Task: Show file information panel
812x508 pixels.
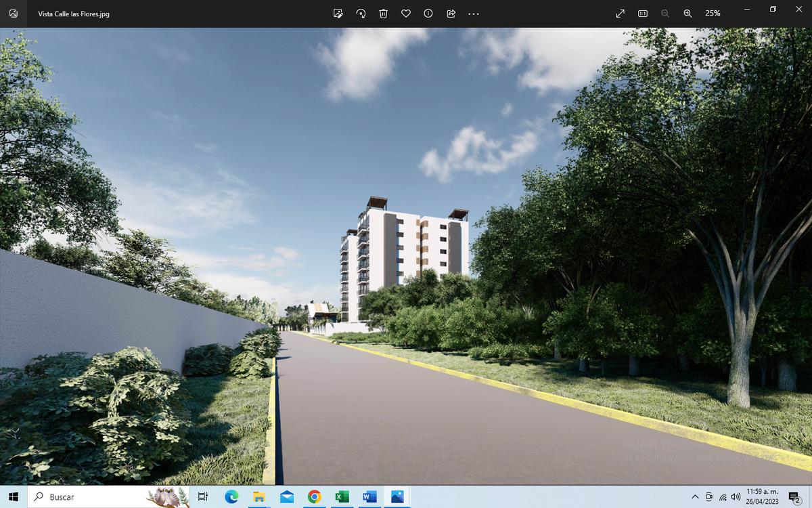Action: pos(428,14)
